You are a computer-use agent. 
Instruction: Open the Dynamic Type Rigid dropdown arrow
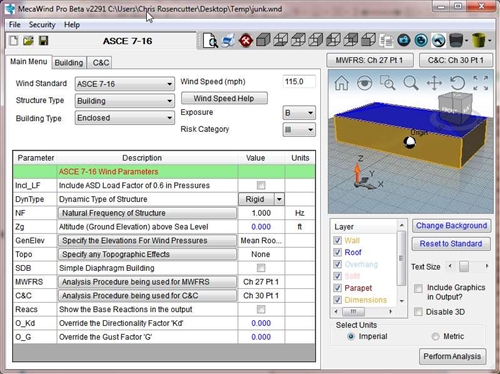click(x=279, y=199)
